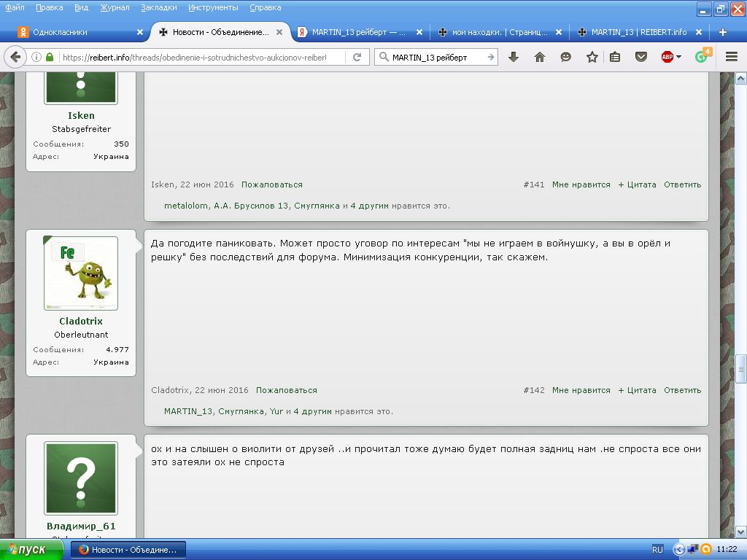Viewport: 747px width, 560px height.
Task: Click '+ Цитата' on post #141
Action: pos(637,184)
